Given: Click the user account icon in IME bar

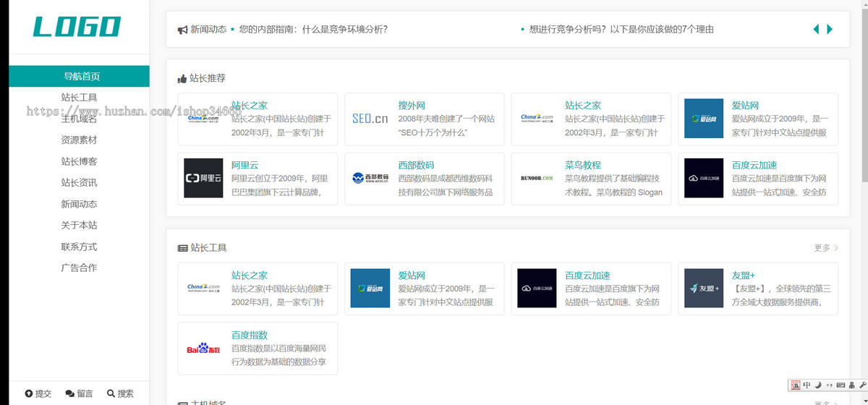Looking at the screenshot, I should 851,385.
